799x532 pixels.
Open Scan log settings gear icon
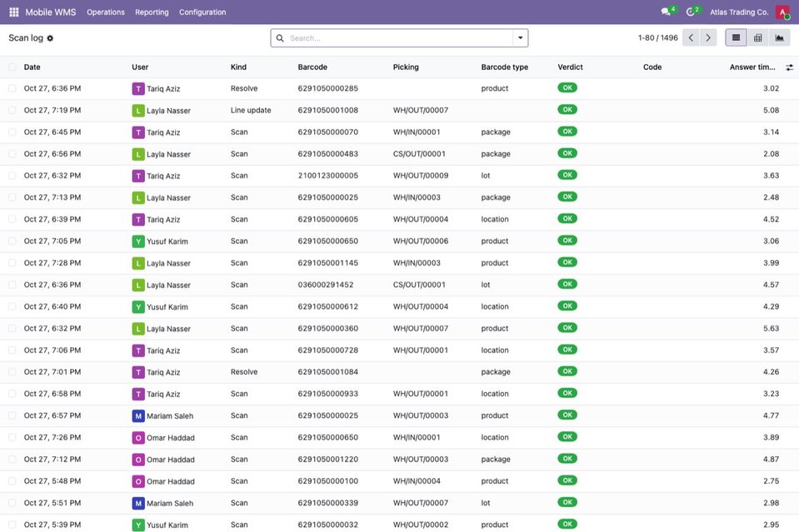[50, 38]
